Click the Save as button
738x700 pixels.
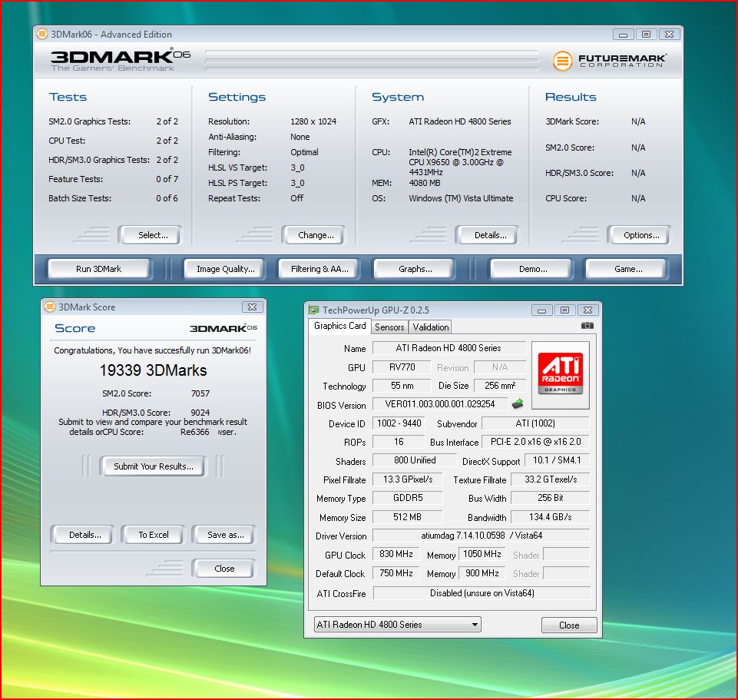point(226,535)
